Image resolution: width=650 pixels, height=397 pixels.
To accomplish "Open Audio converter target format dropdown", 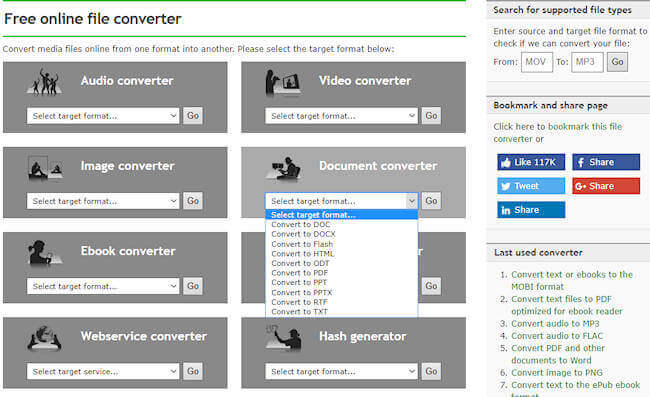I will click(103, 116).
